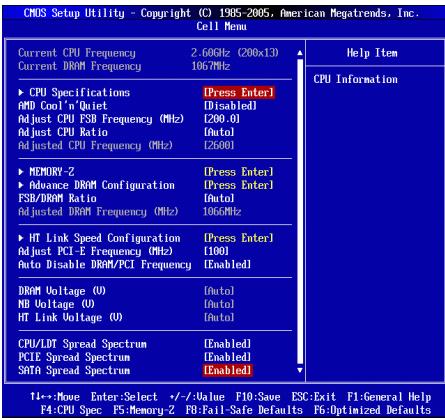
Task: Click the CPU Information help text
Action: [355, 79]
